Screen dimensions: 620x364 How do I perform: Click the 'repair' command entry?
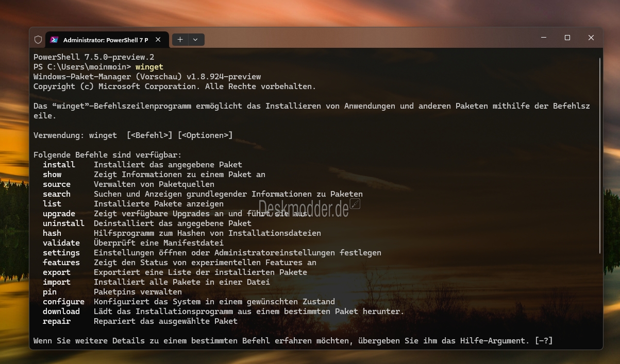coord(57,321)
